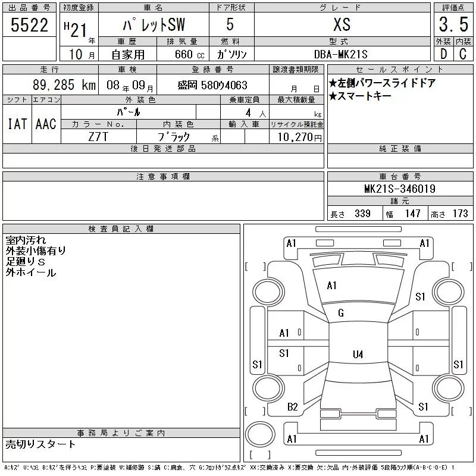The width and height of the screenshot is (476, 476).
Task: Select the vehicle history 自家用
Action: tap(128, 55)
